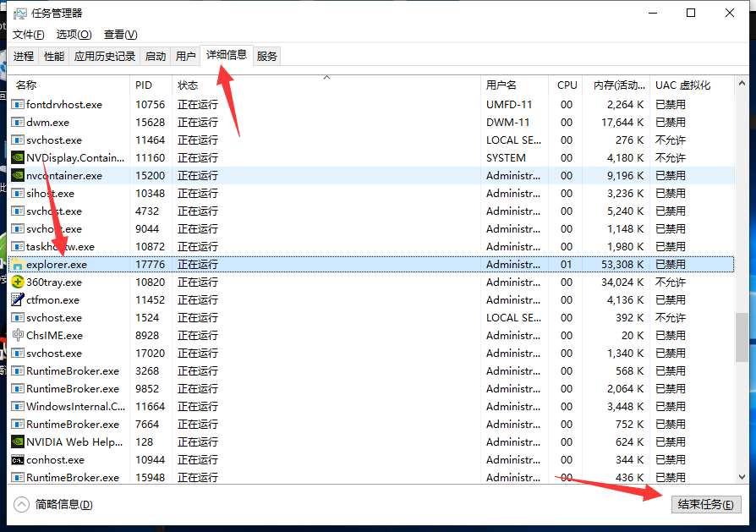Select the 360tray.exe yellow icon
Viewport: 756px width, 532px height.
18,282
